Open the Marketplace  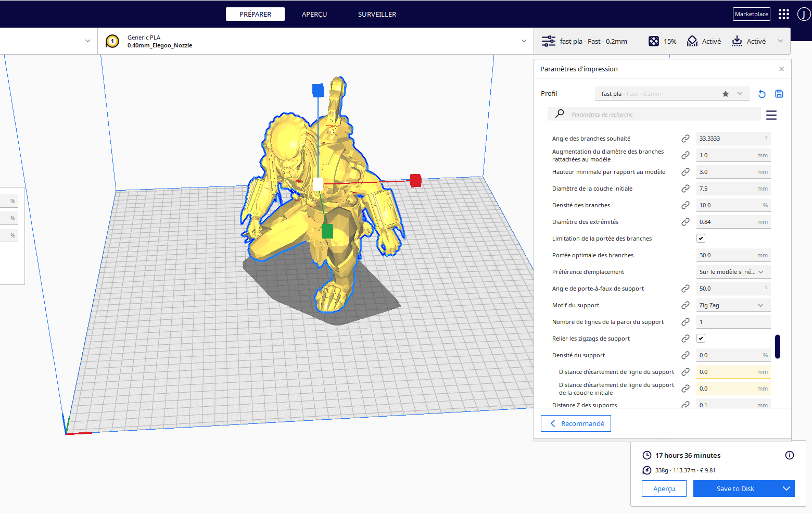tap(751, 14)
